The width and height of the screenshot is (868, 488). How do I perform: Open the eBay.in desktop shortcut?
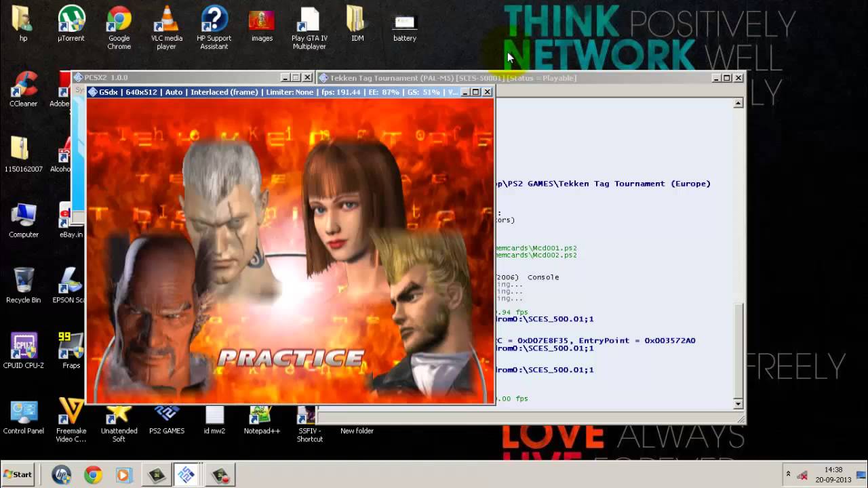pyautogui.click(x=71, y=220)
